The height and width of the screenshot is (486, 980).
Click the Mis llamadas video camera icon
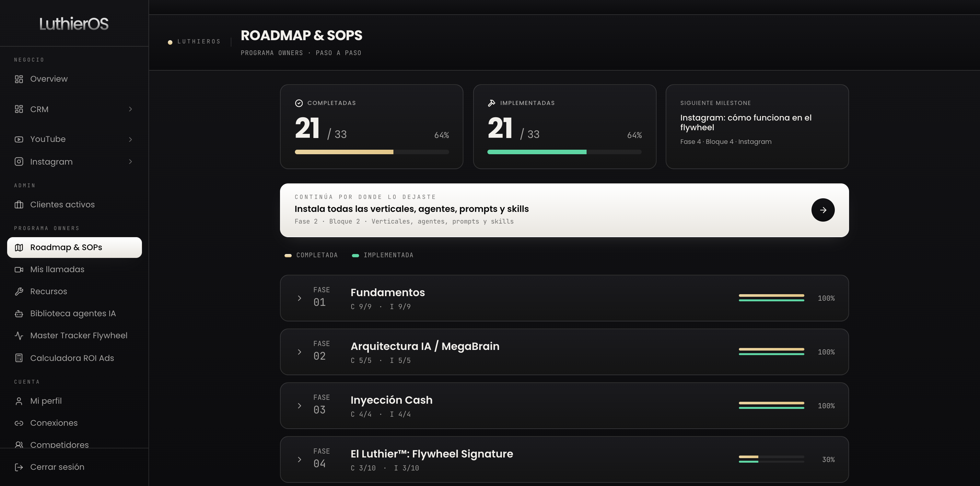(19, 270)
